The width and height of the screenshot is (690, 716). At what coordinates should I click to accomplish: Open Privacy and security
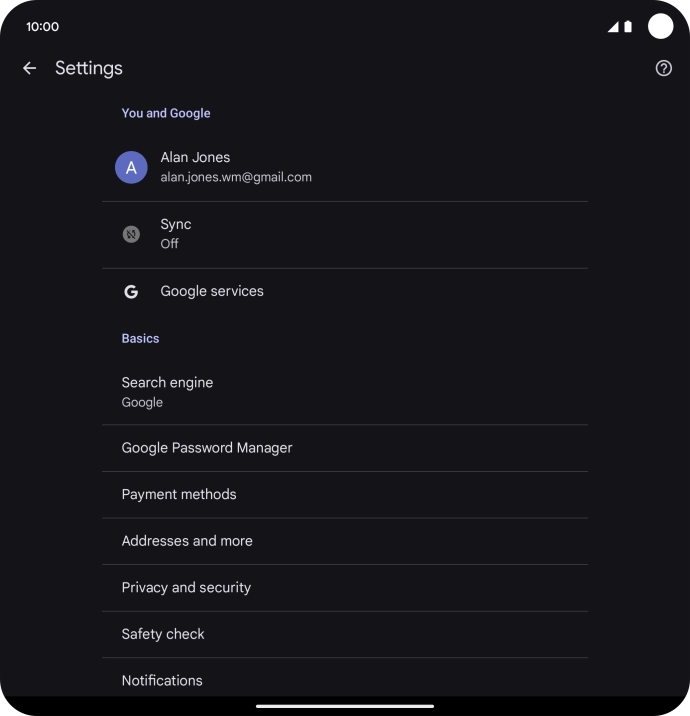[345, 588]
